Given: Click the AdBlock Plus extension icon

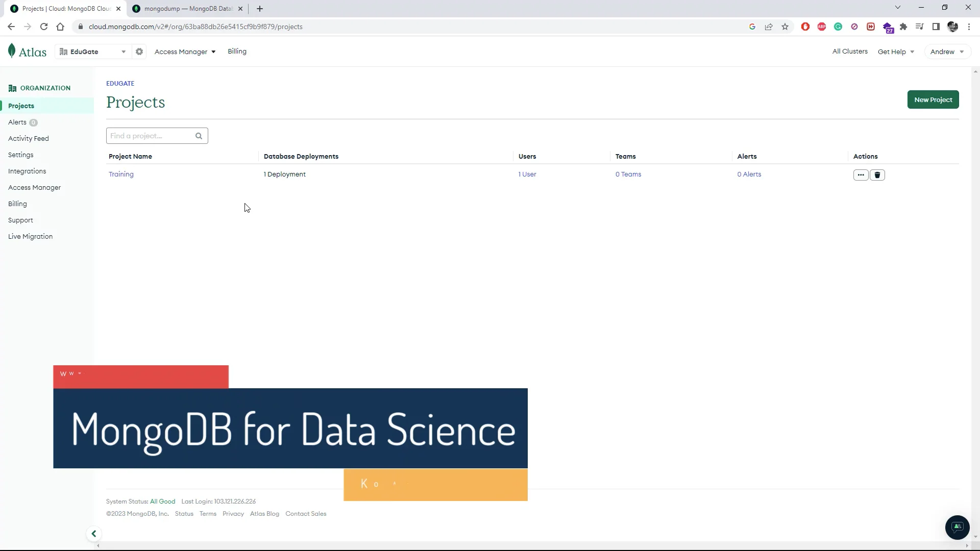Looking at the screenshot, I should point(822,27).
